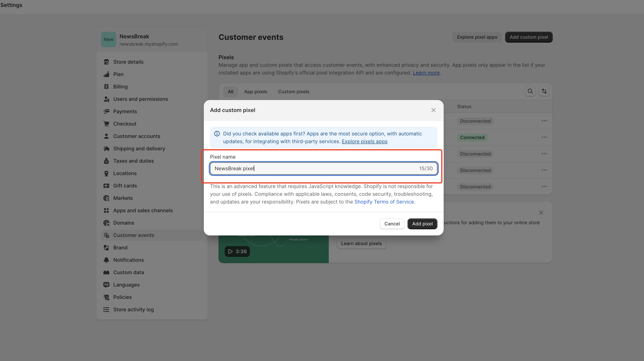Click the Explore pixel apps button
The height and width of the screenshot is (361, 644).
(x=477, y=37)
